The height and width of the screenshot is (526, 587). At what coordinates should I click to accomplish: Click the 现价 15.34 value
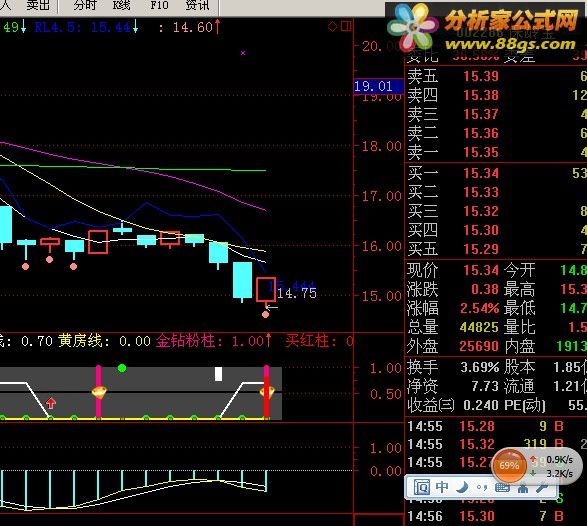coord(481,270)
